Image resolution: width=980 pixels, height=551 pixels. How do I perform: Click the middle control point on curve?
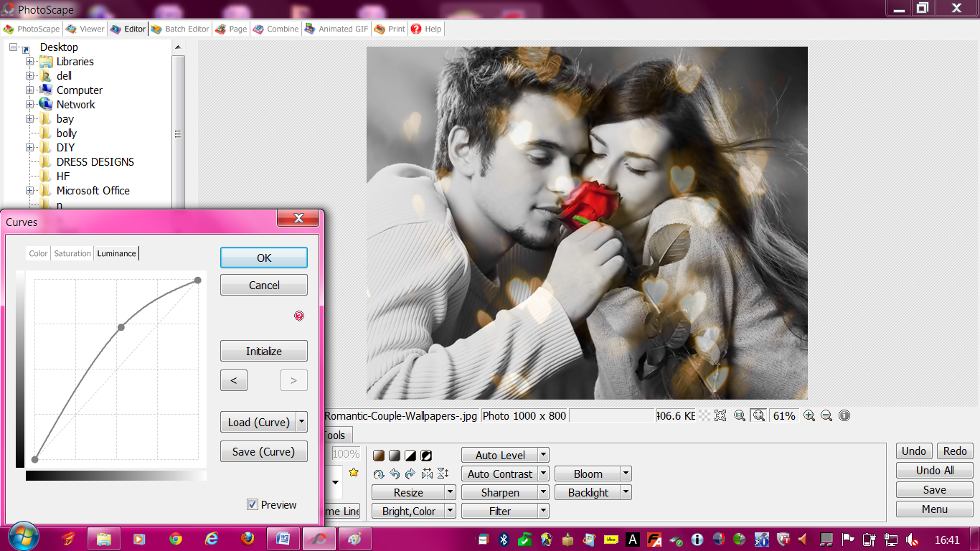pyautogui.click(x=121, y=327)
